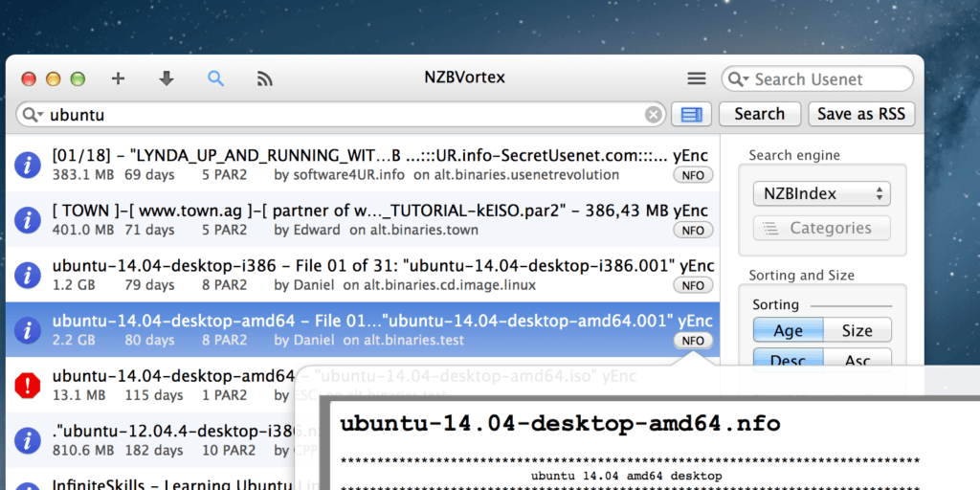The height and width of the screenshot is (490, 980).
Task: Expand the Categories selector
Action: [821, 229]
